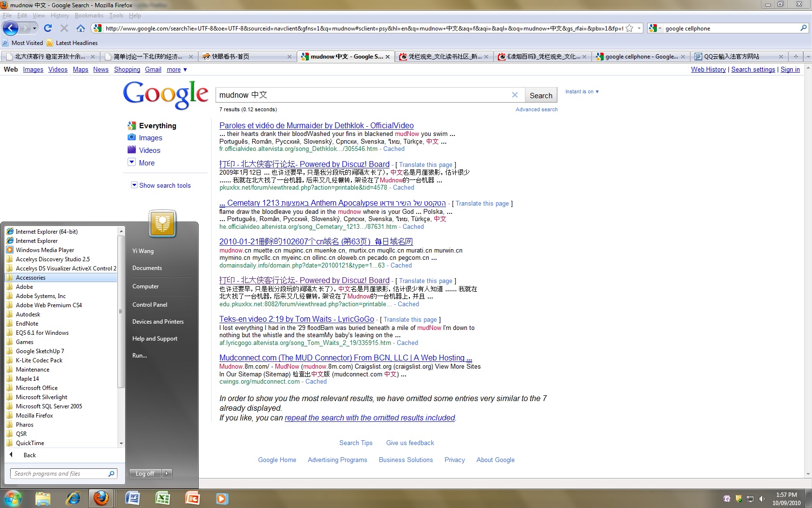812x508 pixels.
Task: Open back/forward history dropdown
Action: coord(34,28)
